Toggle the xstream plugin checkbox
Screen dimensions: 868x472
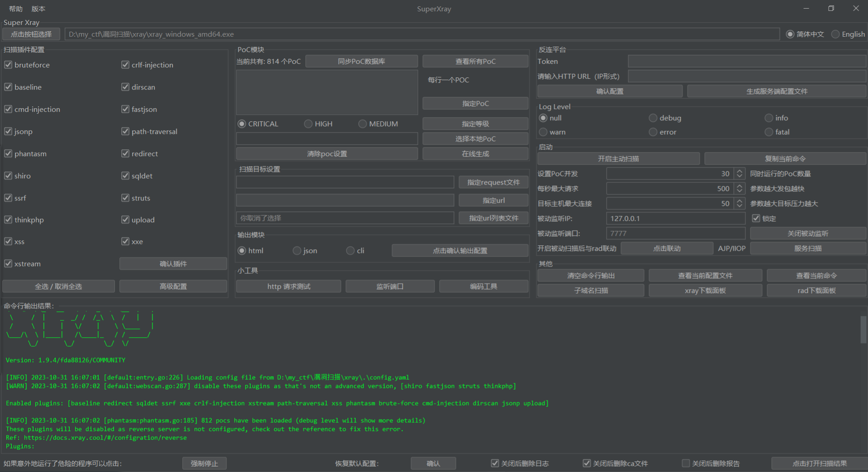8,263
